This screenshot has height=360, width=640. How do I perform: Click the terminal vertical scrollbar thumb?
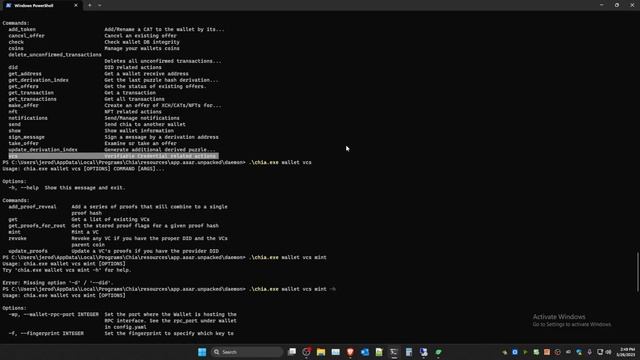click(x=638, y=272)
